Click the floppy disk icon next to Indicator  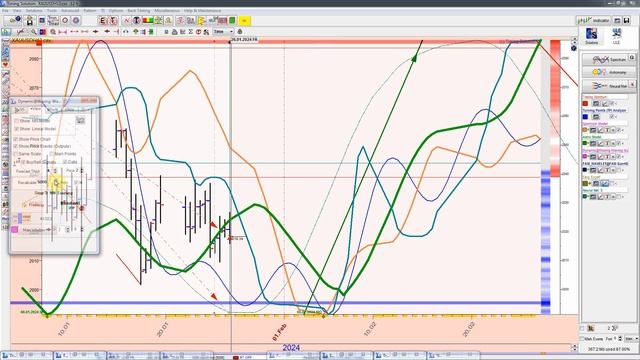627,20
